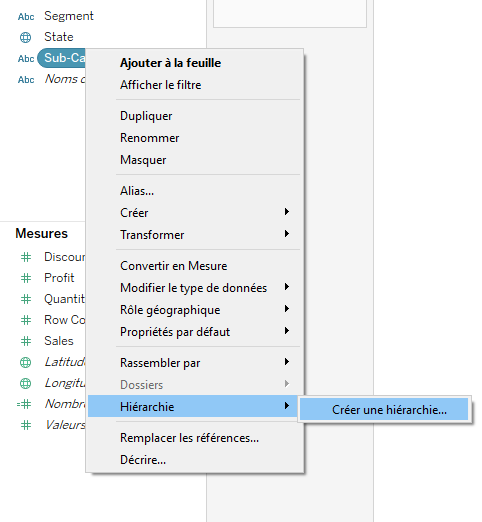This screenshot has height=522, width=482.
Task: Expand the Créer submenu arrow
Action: (x=287, y=212)
